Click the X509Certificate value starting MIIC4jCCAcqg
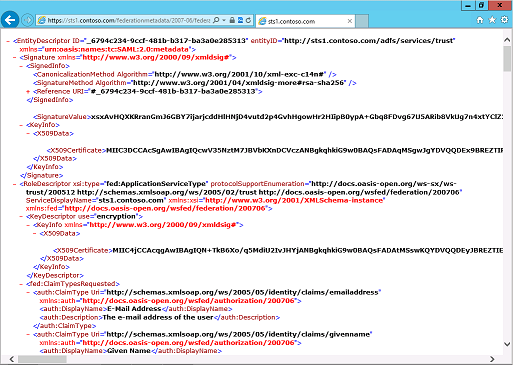Viewport: 513px width, 365px height. coord(308,250)
